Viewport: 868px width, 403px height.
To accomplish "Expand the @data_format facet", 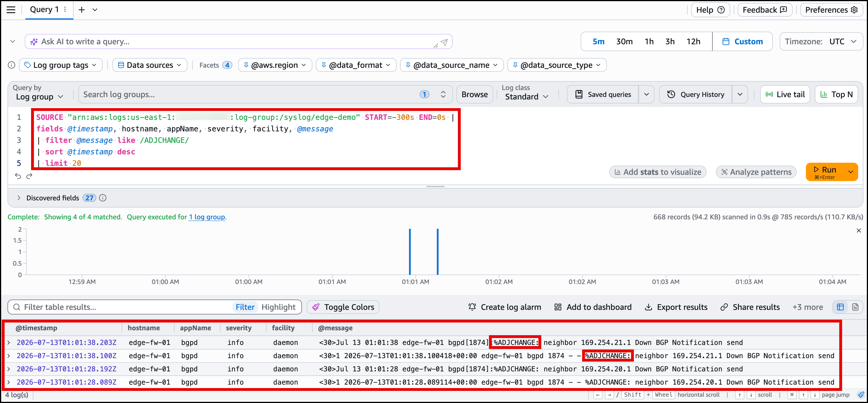I will [x=356, y=65].
